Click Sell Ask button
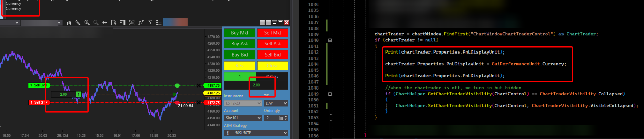This screenshot has width=644, height=139. click(273, 44)
